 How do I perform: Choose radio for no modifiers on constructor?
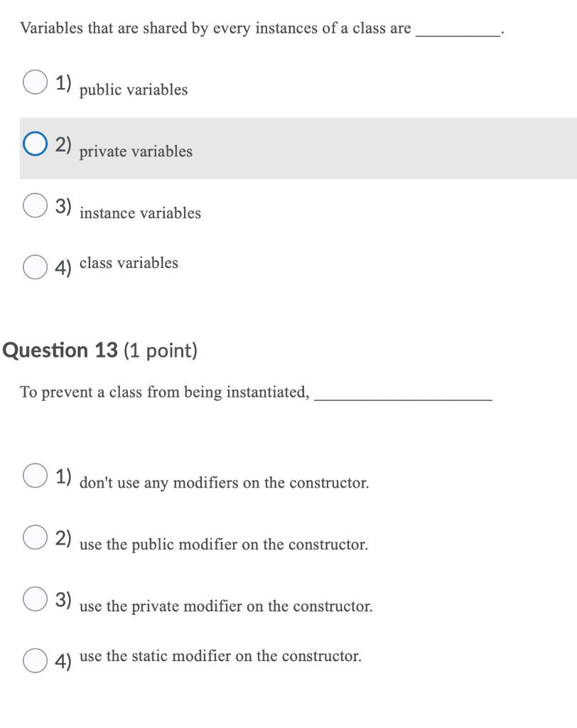click(x=36, y=476)
